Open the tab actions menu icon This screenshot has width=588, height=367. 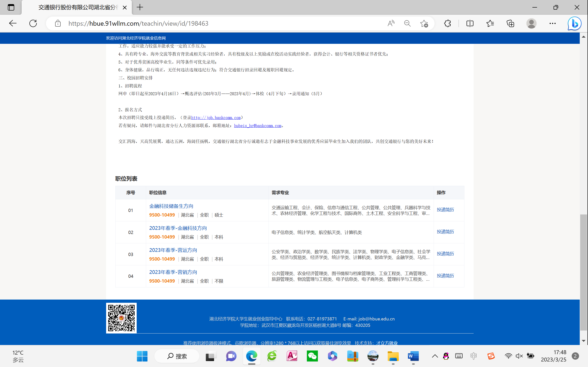point(11,7)
